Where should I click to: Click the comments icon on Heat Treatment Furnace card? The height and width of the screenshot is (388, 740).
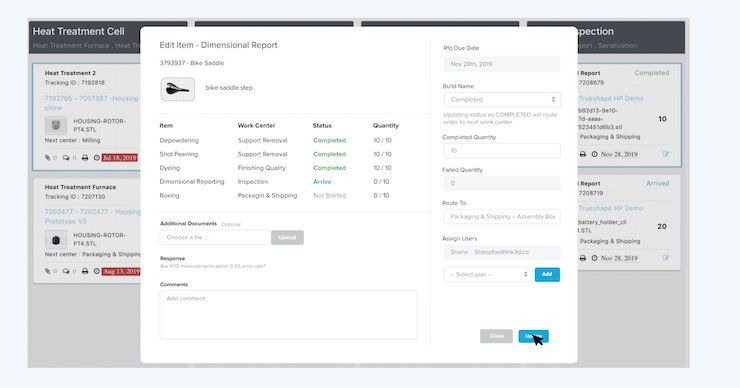point(66,271)
